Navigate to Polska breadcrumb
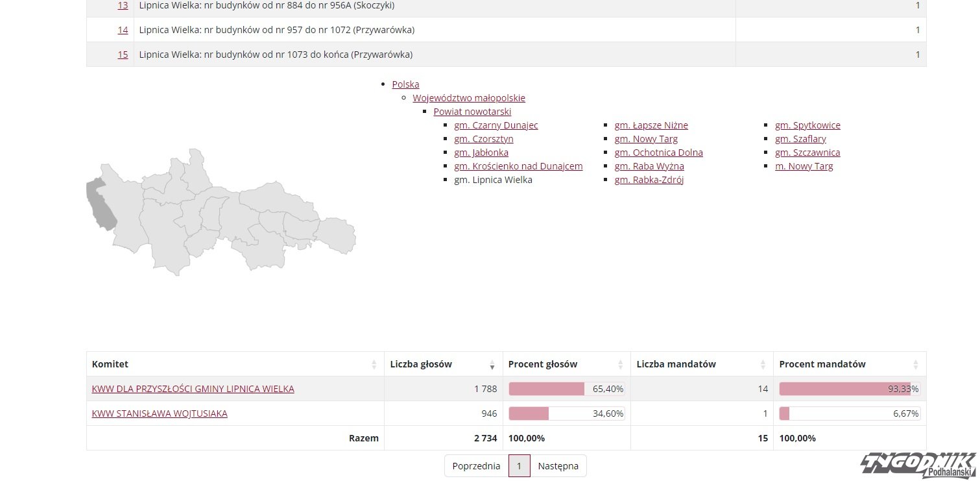 pos(405,84)
